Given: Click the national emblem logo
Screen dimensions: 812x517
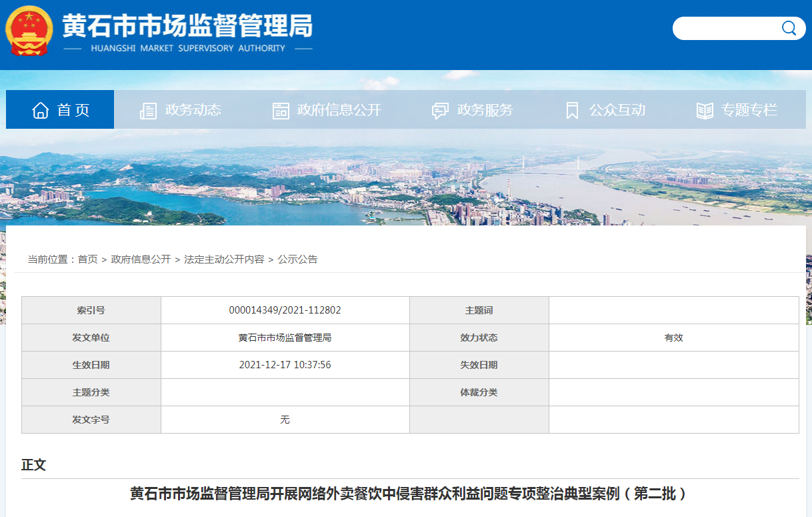Looking at the screenshot, I should (29, 31).
